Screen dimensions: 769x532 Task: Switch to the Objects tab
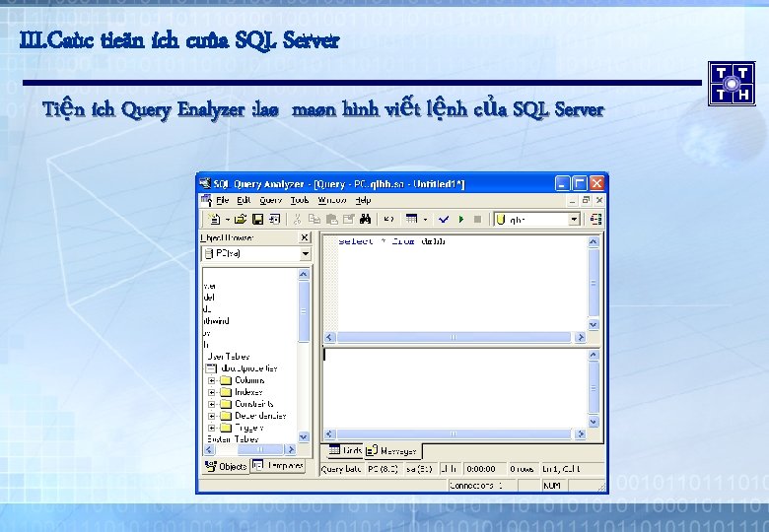[x=226, y=466]
